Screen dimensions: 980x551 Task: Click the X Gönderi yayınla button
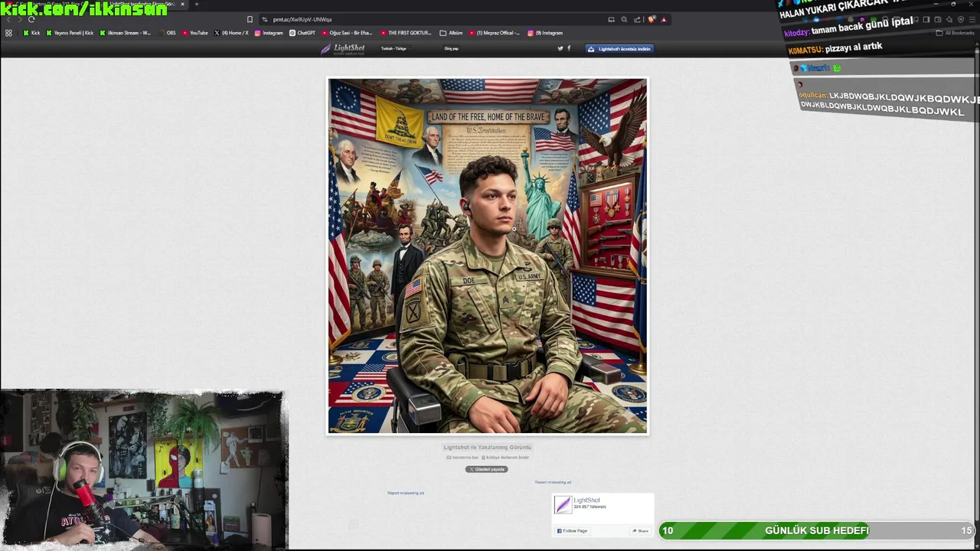[487, 469]
